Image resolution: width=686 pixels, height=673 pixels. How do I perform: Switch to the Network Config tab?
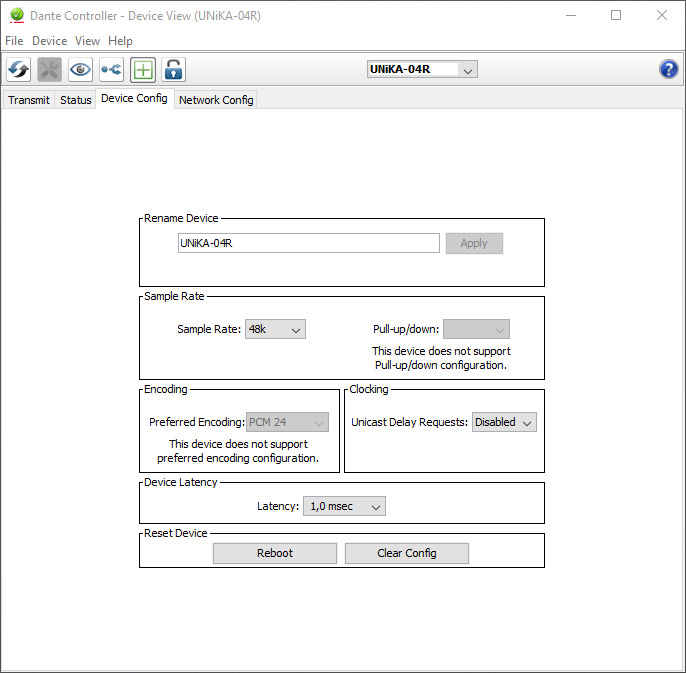(216, 100)
